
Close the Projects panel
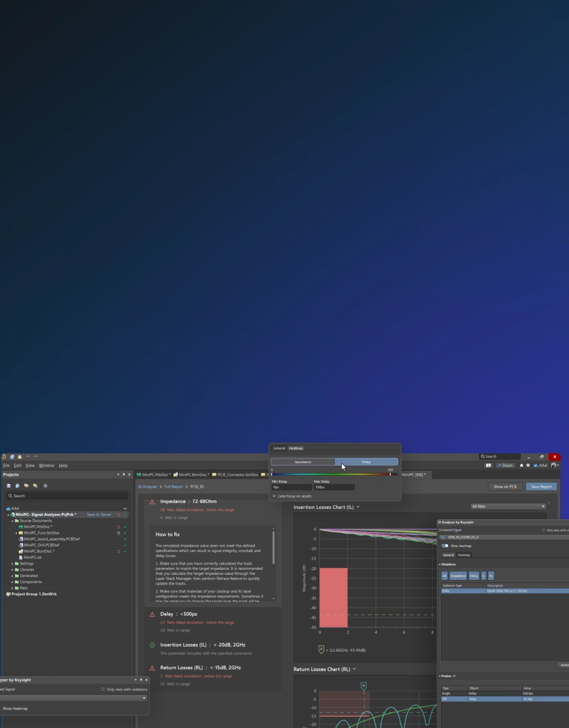[x=129, y=474]
